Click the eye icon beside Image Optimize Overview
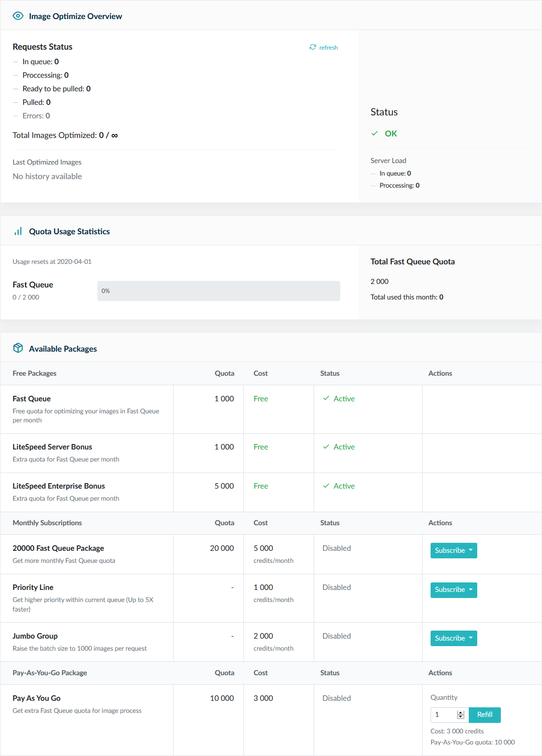 [18, 16]
